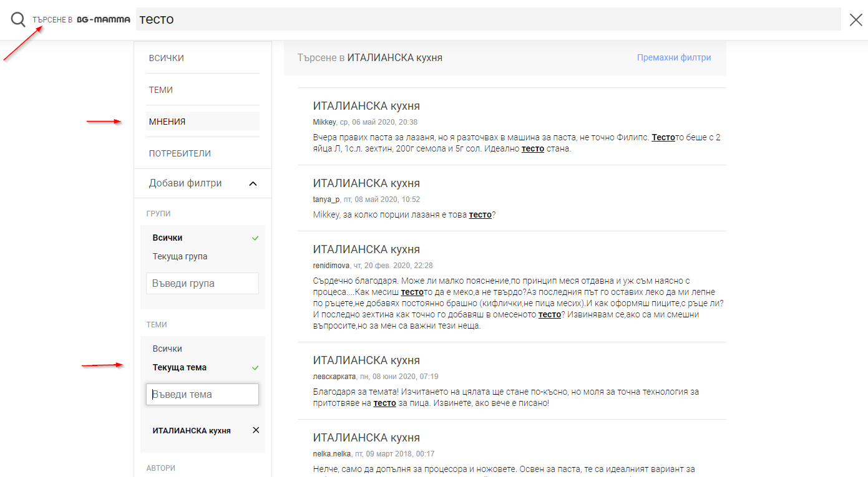
Task: Close the search overlay with X
Action: tap(856, 20)
